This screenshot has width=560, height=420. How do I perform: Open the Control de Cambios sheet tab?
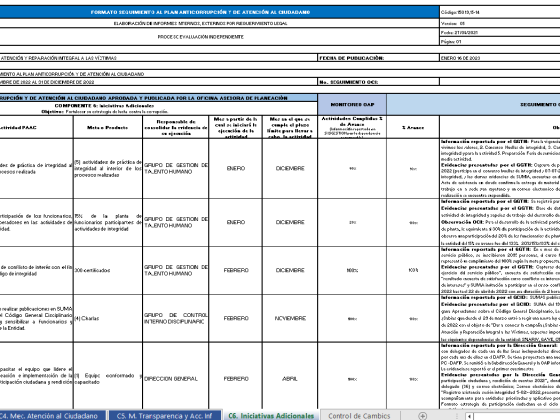[359, 416]
